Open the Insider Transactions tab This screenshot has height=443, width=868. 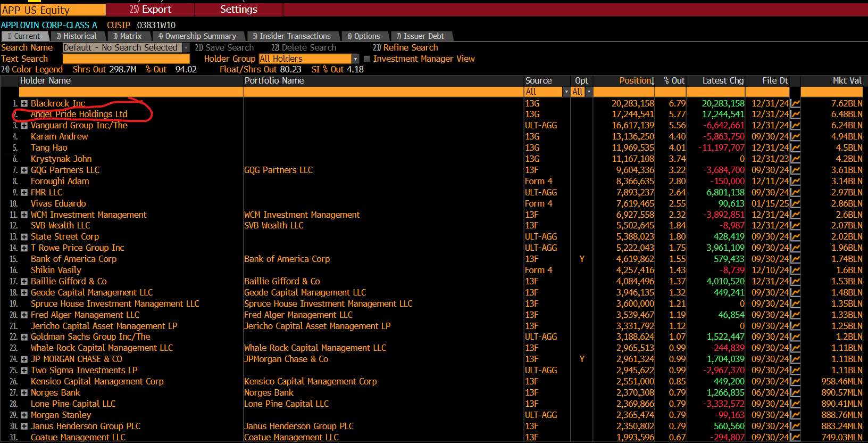pyautogui.click(x=292, y=36)
